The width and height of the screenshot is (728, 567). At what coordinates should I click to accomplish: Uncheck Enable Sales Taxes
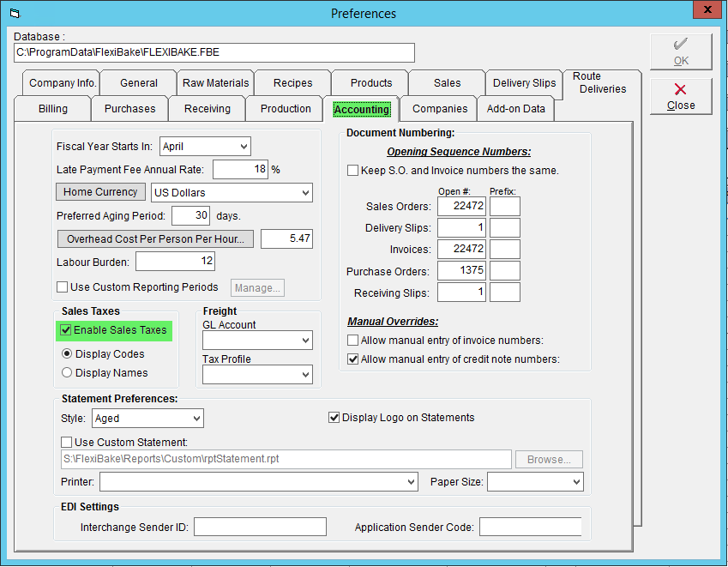click(66, 330)
